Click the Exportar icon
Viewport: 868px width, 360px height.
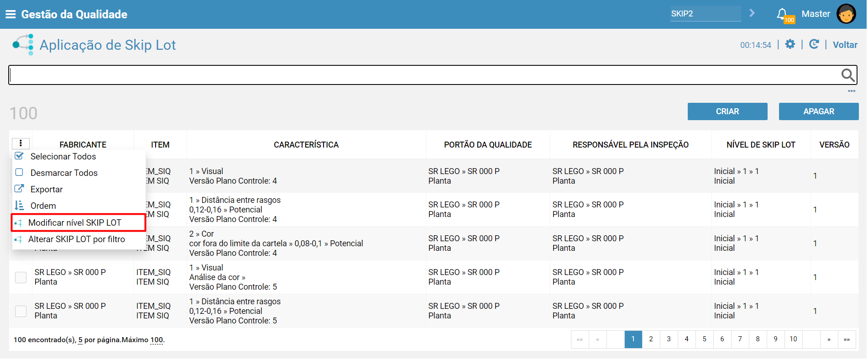[x=19, y=189]
